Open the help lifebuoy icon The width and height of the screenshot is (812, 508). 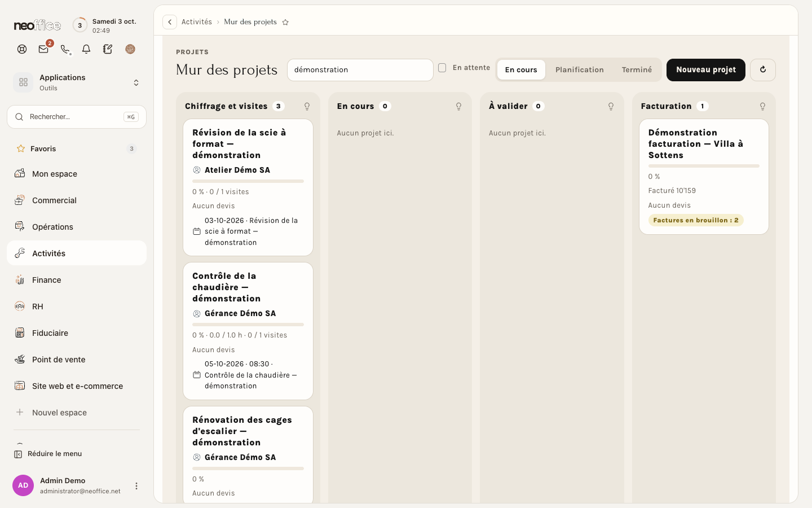[x=22, y=49]
